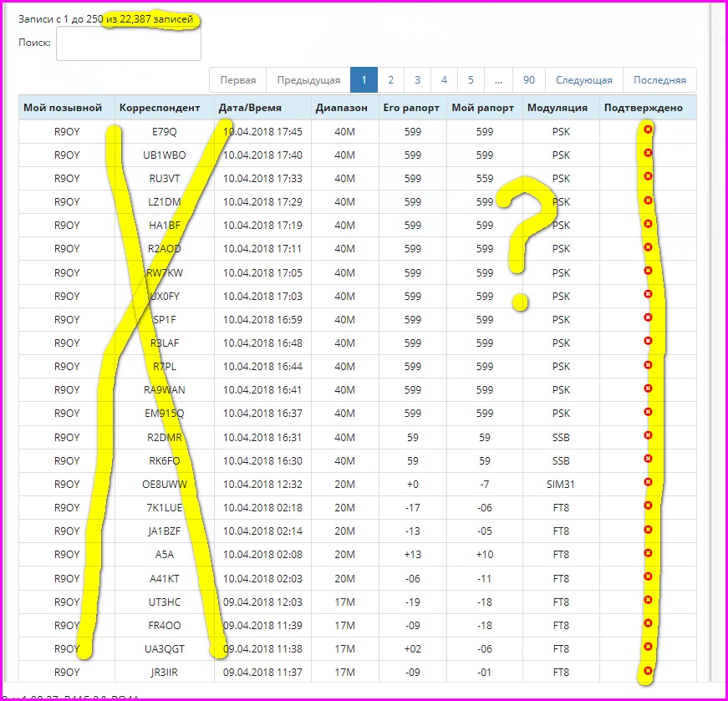The width and height of the screenshot is (728, 701).
Task: Click red unconfirmed icon for A5A row
Action: tap(648, 553)
